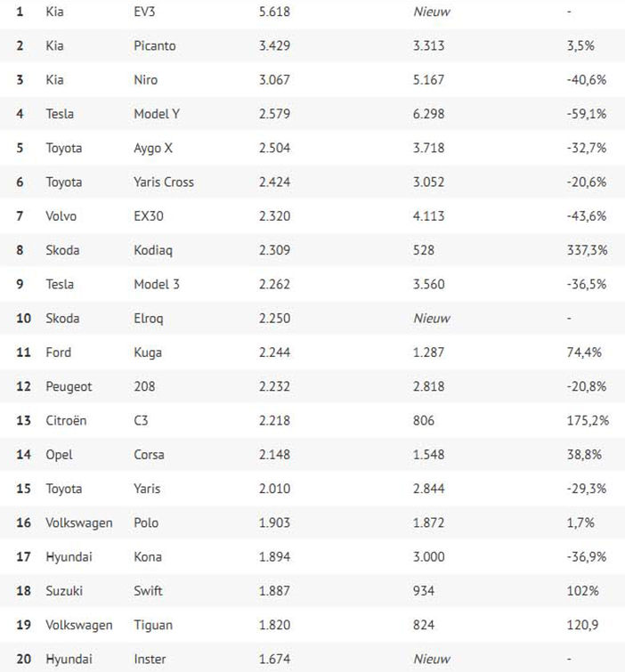Click the Hyundai Inster model name
Viewport: 625px width, 672px height.
click(x=150, y=659)
